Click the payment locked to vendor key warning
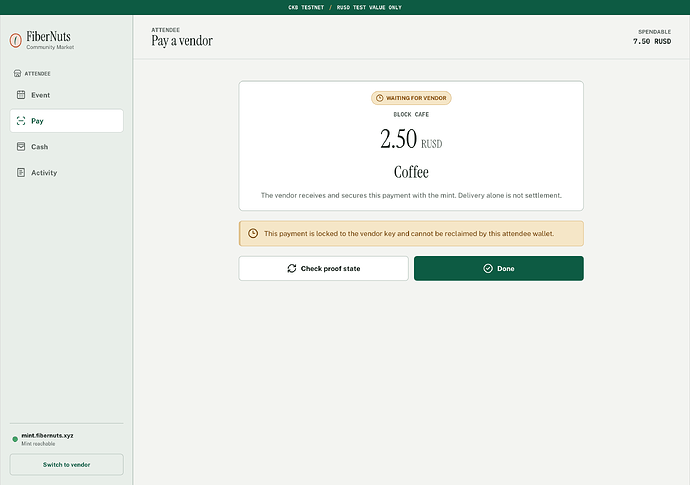The width and height of the screenshot is (690, 485). pyautogui.click(x=411, y=233)
